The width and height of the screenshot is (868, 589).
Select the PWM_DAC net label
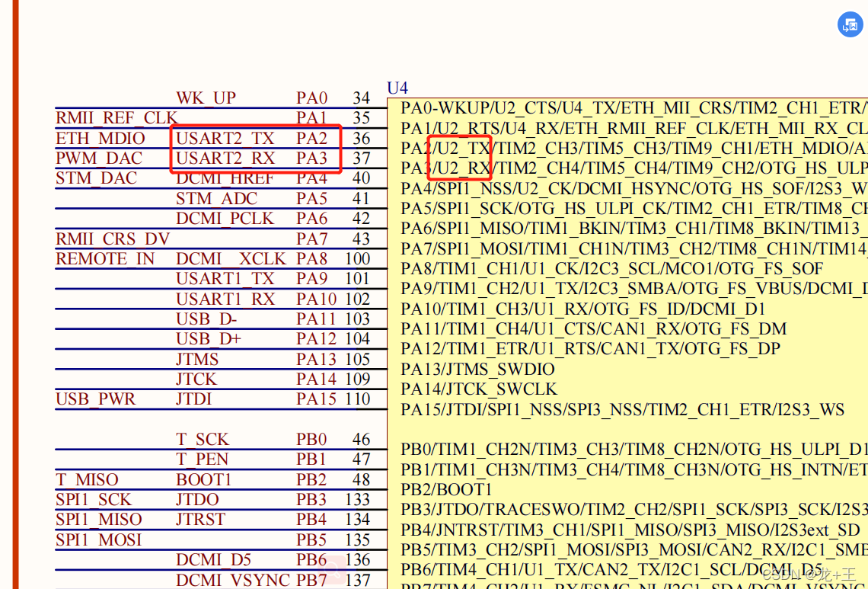pos(99,158)
